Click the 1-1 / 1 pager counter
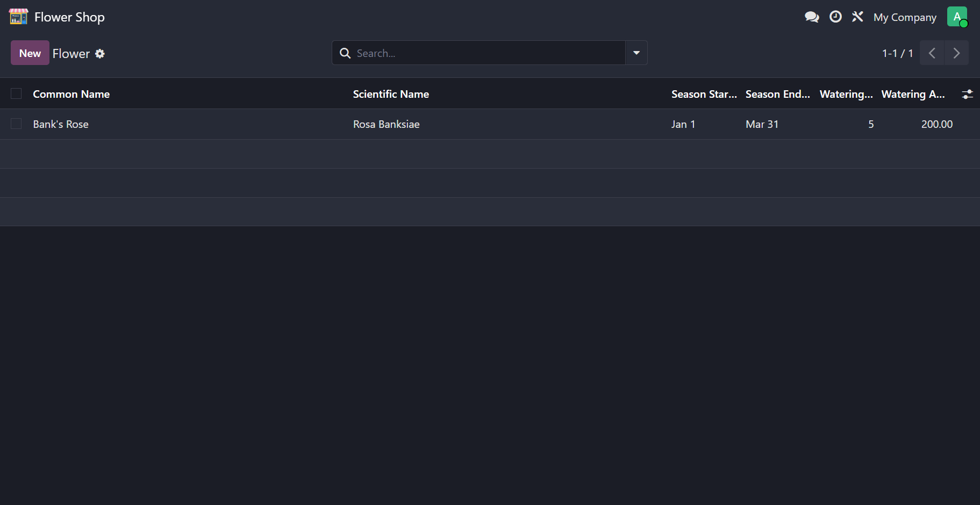Image resolution: width=980 pixels, height=505 pixels. (x=897, y=53)
